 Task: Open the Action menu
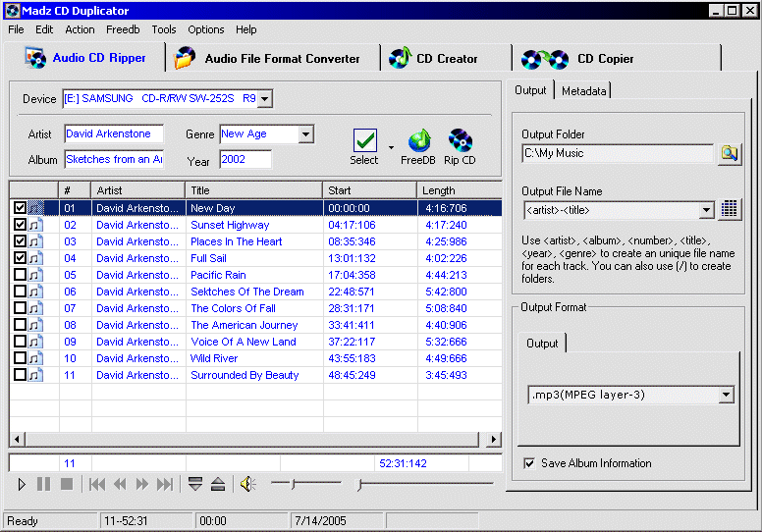(80, 29)
